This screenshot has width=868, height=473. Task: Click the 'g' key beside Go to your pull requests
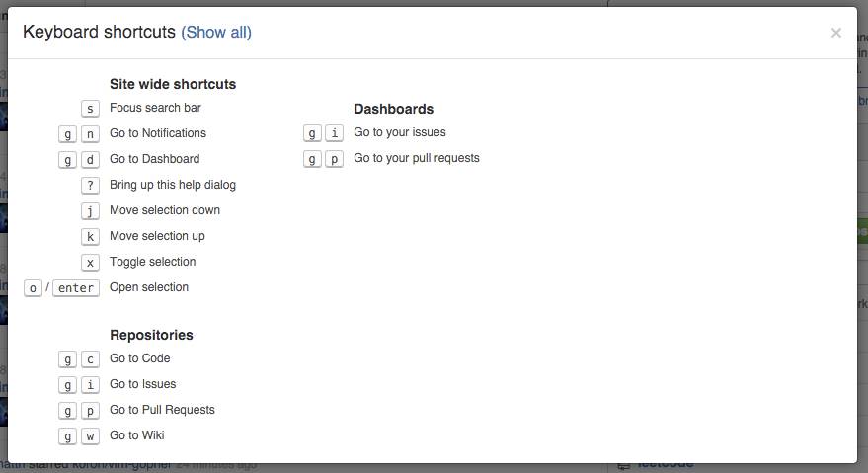point(312,158)
